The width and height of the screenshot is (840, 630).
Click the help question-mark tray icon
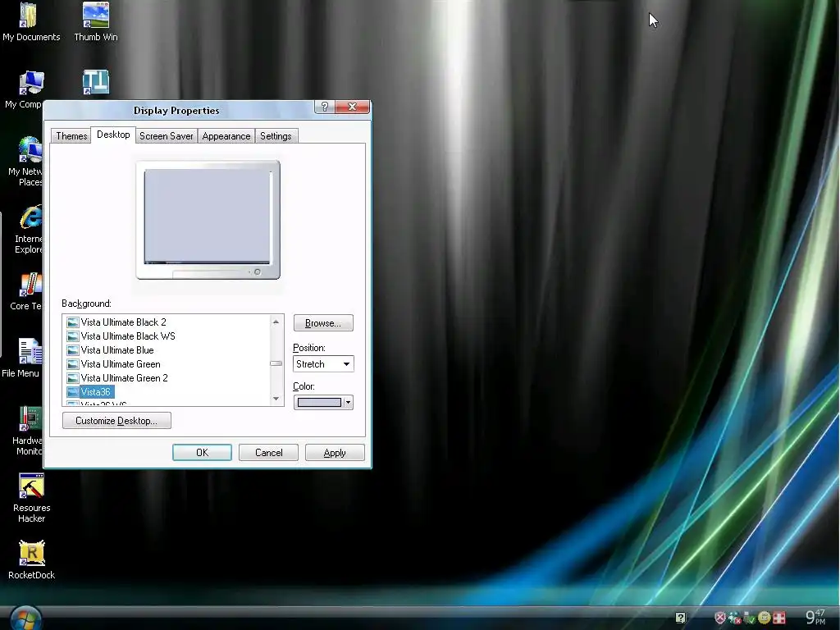(680, 618)
